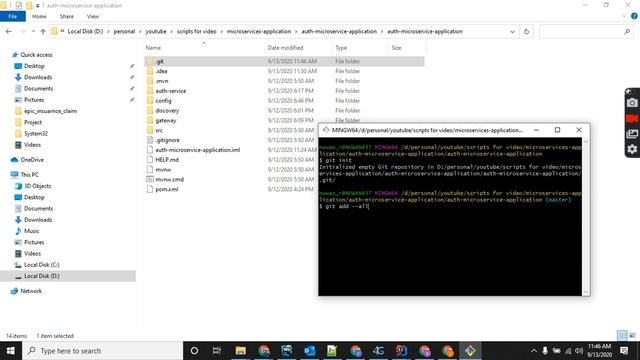Open Network in navigation pane
The image size is (640, 360).
click(31, 291)
